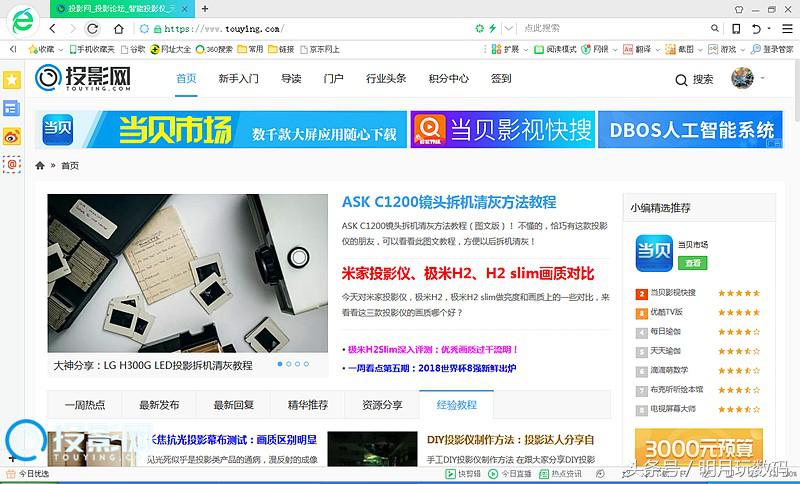The width and height of the screenshot is (800, 484).
Task: Click the undo closed tab icon
Action: (757, 29)
